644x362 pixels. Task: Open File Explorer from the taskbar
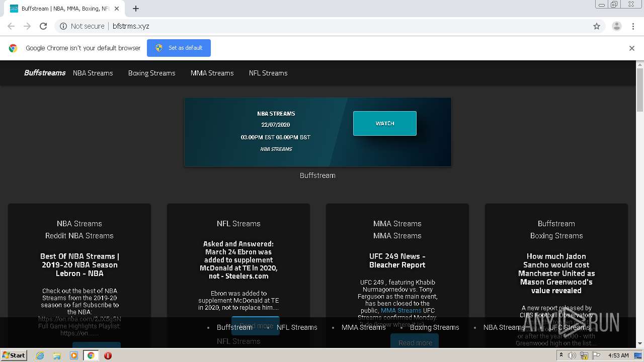click(57, 355)
